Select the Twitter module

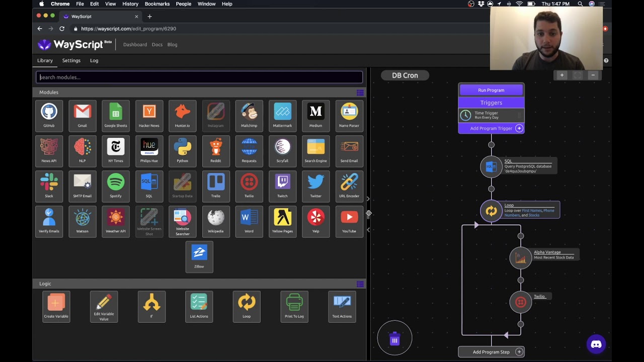click(x=315, y=186)
